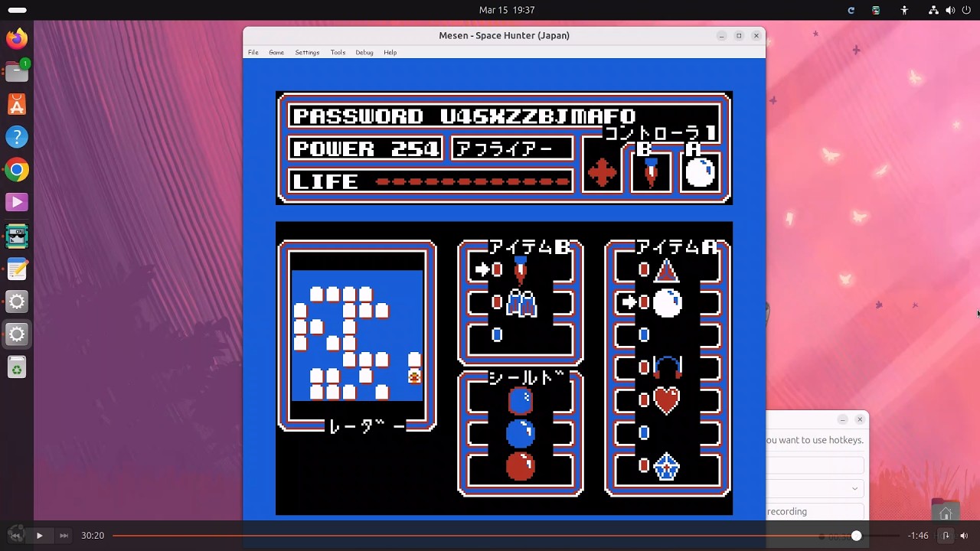Open the Settings menu in Mesen
This screenshot has height=551, width=980.
coord(307,52)
